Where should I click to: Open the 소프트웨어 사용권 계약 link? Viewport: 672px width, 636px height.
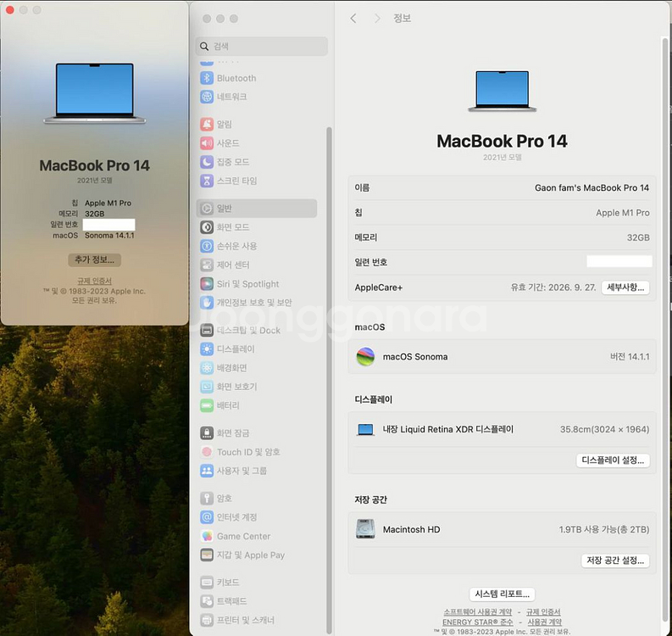click(477, 611)
